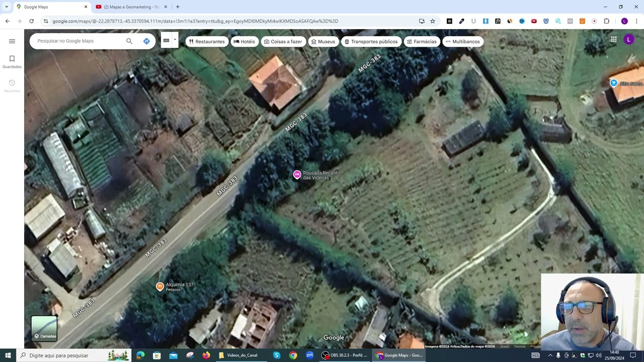Click the Sítio Santo marker
Viewport: 644px width, 362px height.
[x=613, y=83]
